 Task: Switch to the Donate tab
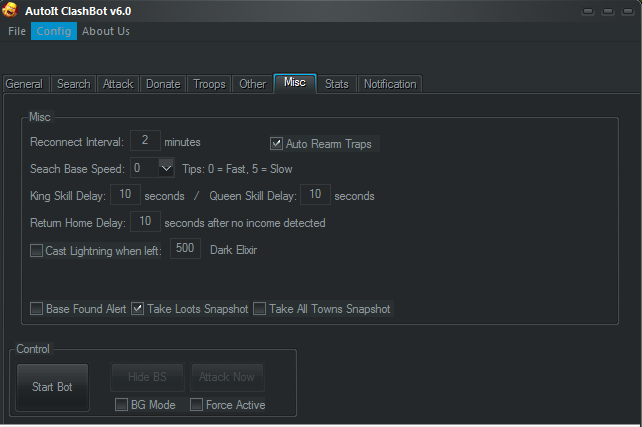pos(163,84)
